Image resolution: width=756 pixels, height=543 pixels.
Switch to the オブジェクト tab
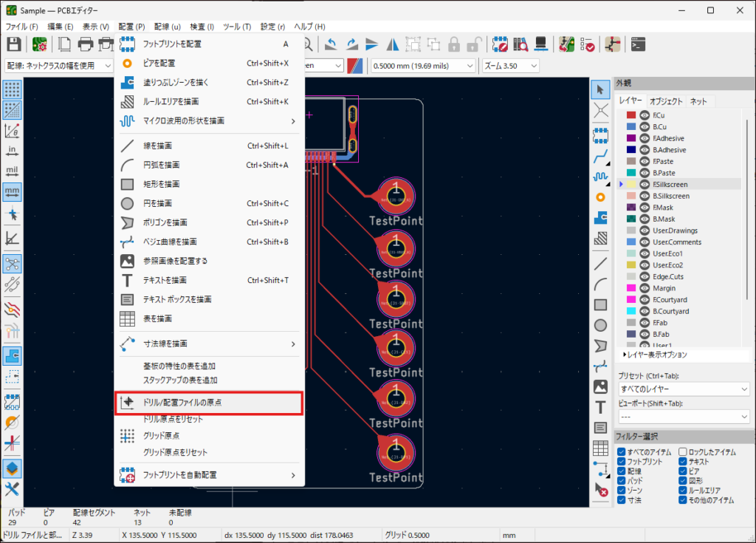(x=666, y=101)
